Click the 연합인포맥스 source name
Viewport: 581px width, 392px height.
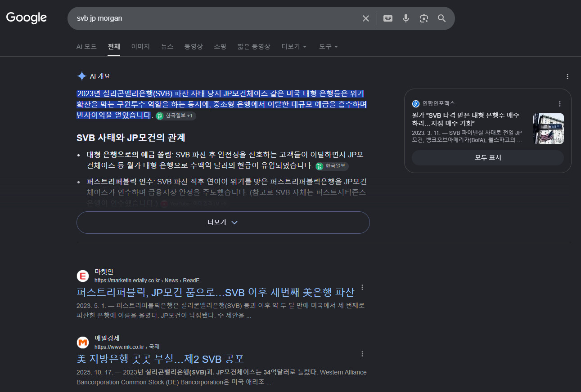(x=439, y=104)
